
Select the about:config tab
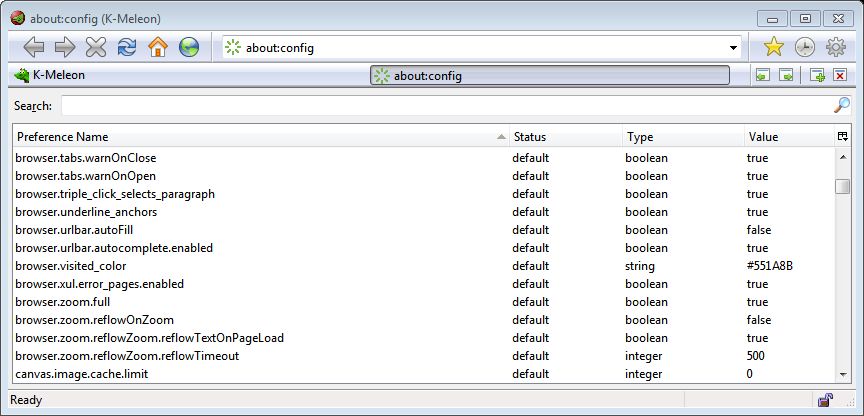click(x=550, y=75)
